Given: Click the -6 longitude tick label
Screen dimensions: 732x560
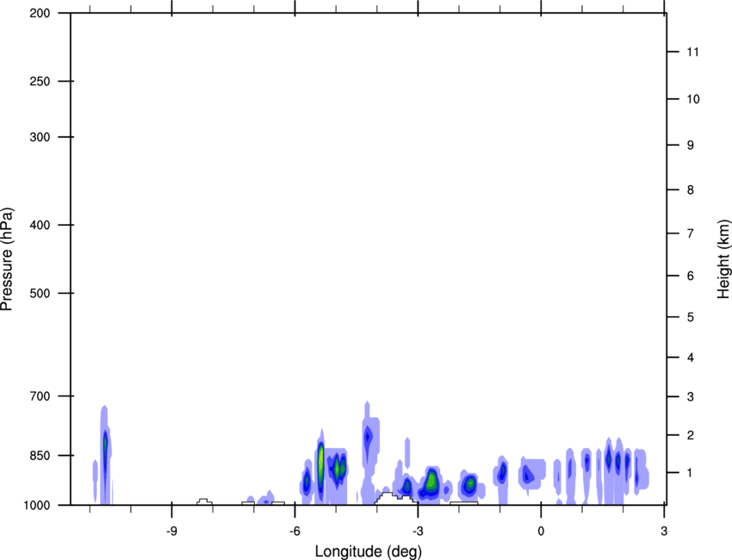Looking at the screenshot, I should [x=295, y=531].
